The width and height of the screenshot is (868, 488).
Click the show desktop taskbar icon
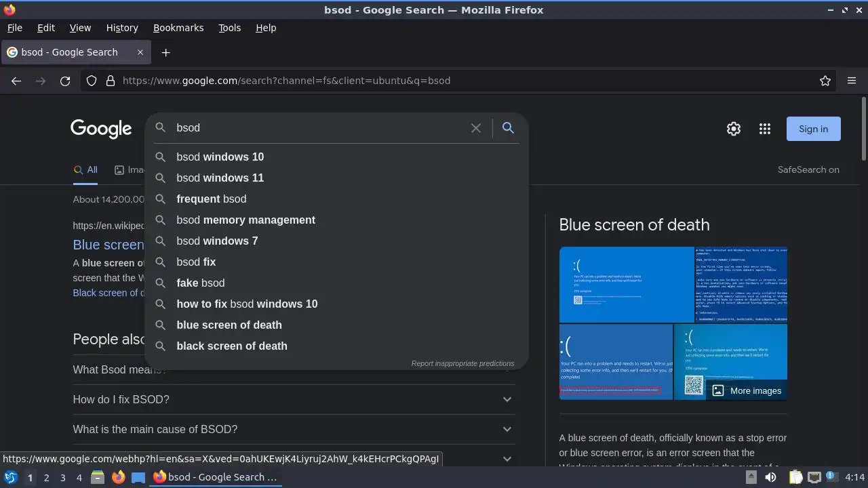pos(138,477)
